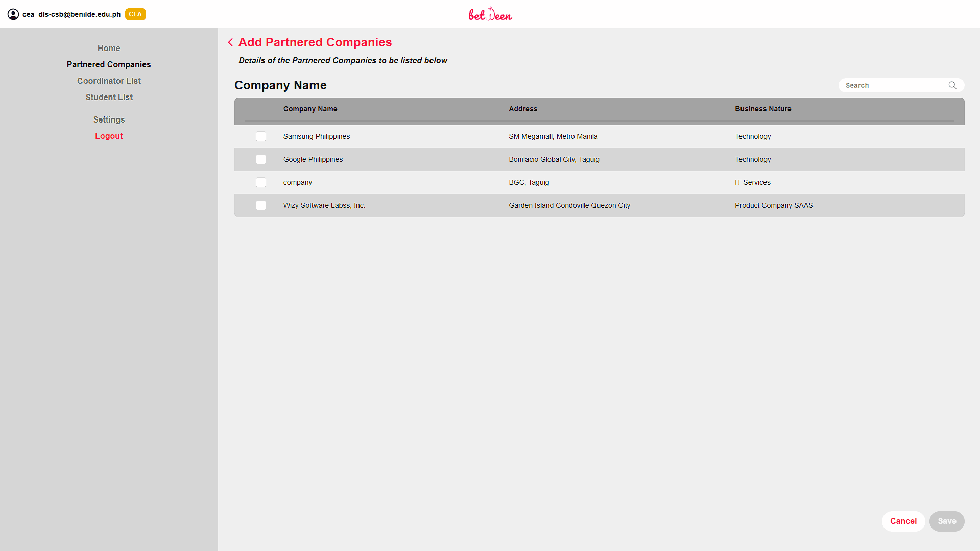Click the user profile avatar icon
Viewport: 980px width, 551px height.
click(13, 14)
